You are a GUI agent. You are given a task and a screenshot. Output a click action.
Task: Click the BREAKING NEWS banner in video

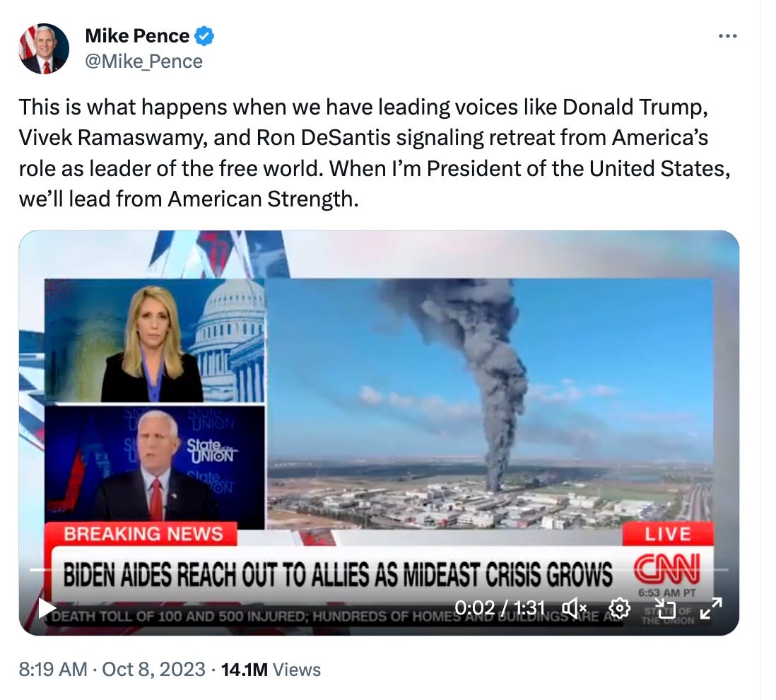coord(143,534)
